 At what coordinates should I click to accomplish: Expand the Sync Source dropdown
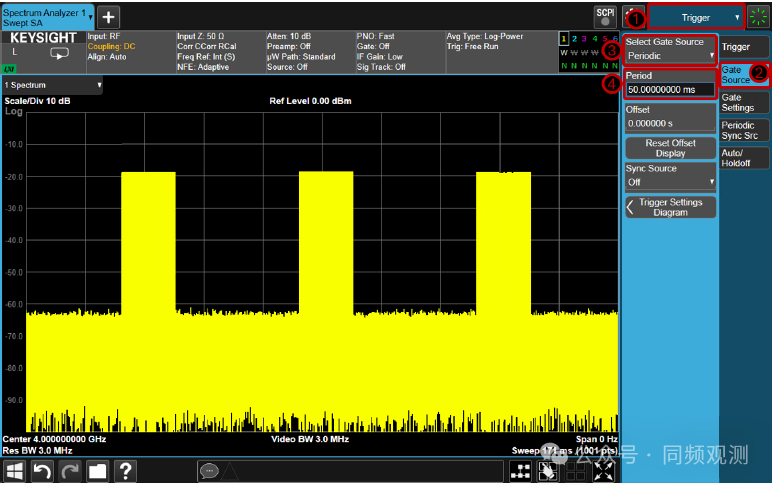[x=670, y=182]
